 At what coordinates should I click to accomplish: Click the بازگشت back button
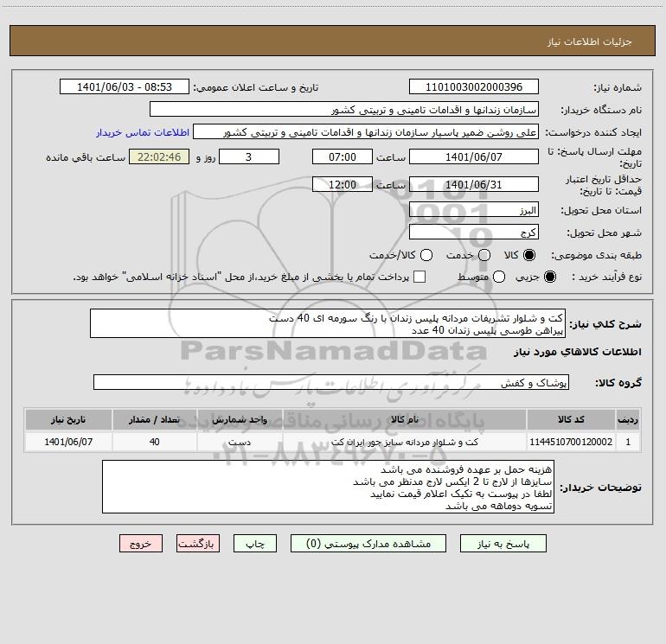tap(198, 544)
